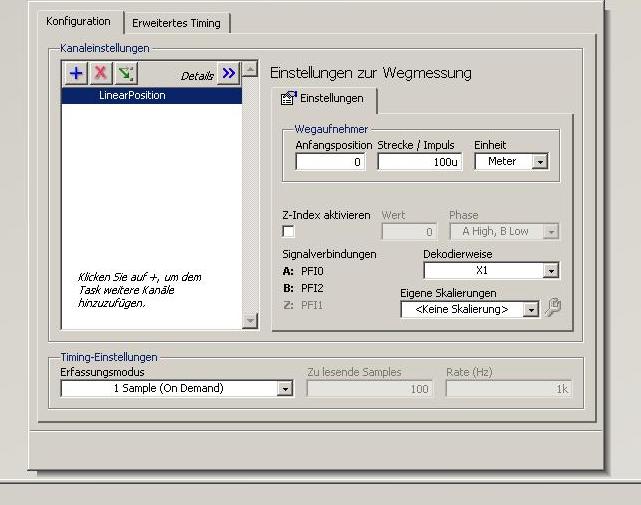
Task: Click the Klicken Sie auf + hint text
Action: (x=139, y=290)
